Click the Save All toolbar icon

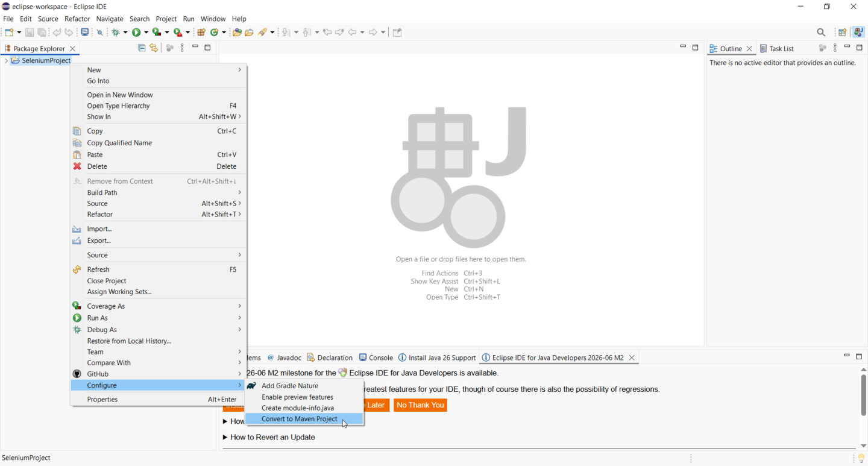pyautogui.click(x=42, y=33)
